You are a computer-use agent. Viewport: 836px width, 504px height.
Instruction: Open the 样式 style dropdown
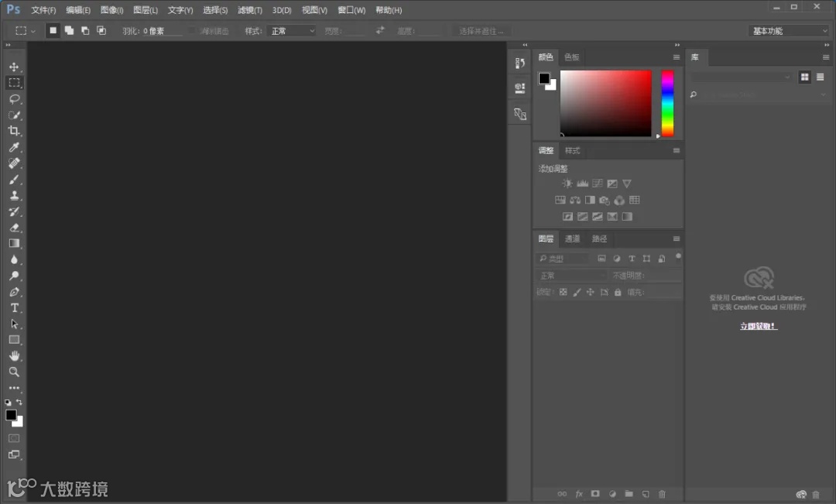pos(292,31)
